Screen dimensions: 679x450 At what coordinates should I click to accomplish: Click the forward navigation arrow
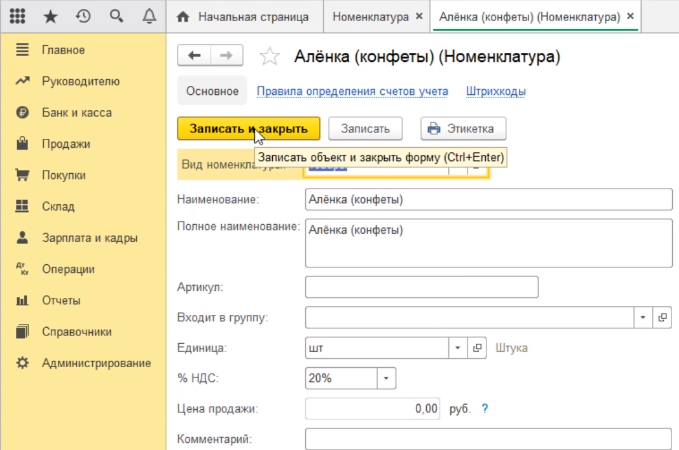[x=226, y=55]
